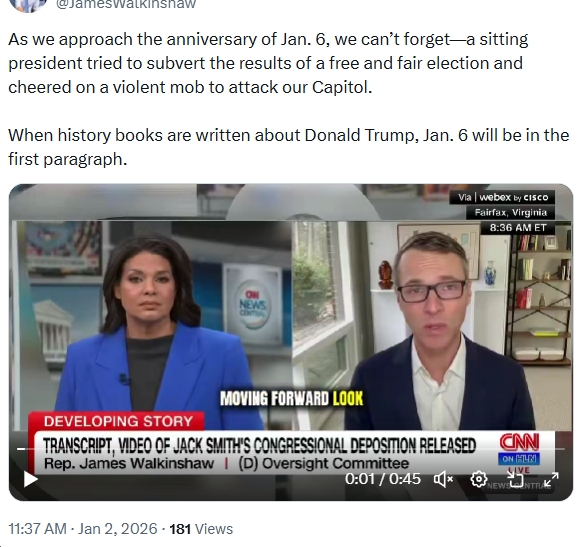Play the CNN interview video
Viewport: 581px width, 547px height.
click(x=30, y=479)
